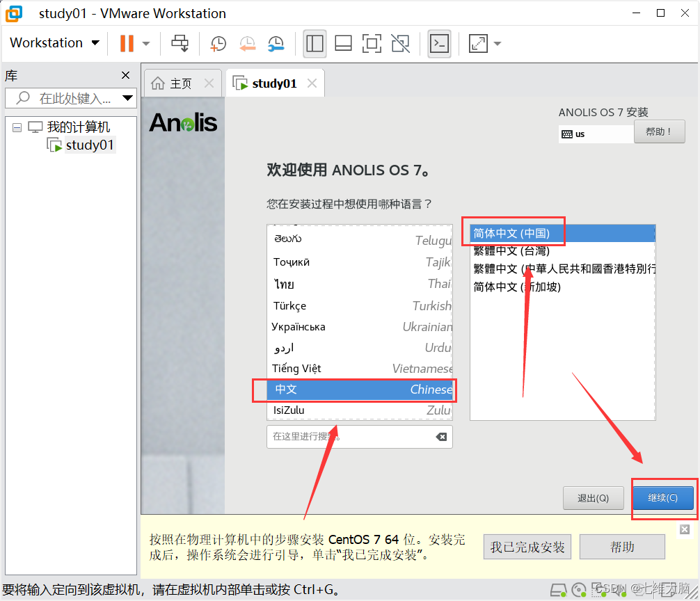Image resolution: width=700 pixels, height=601 pixels.
Task: Select IsiZulu Zulu language row
Action: [360, 410]
